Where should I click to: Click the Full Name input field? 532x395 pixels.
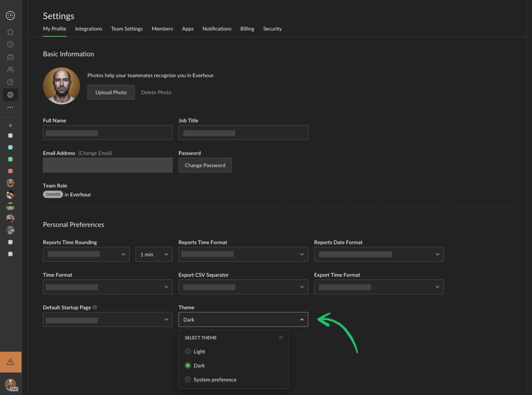point(108,133)
